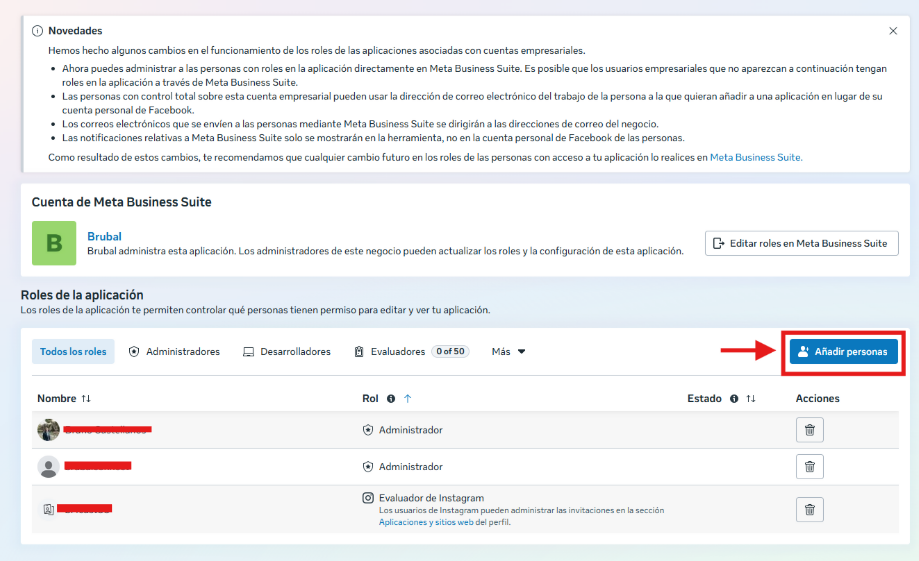Click the green Brubal B avatar
919x561 pixels.
tap(54, 243)
